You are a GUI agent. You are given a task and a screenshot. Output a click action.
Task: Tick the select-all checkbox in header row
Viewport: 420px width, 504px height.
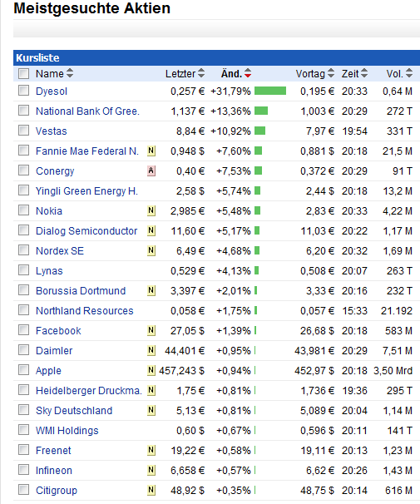click(24, 74)
